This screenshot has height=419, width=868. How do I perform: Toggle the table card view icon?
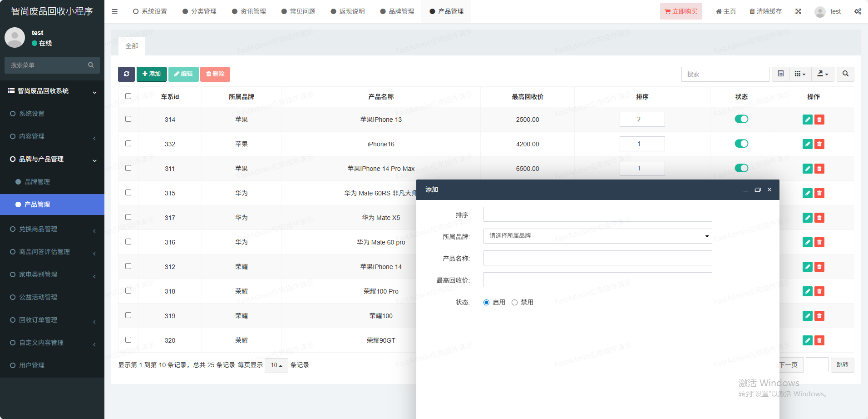(x=780, y=74)
